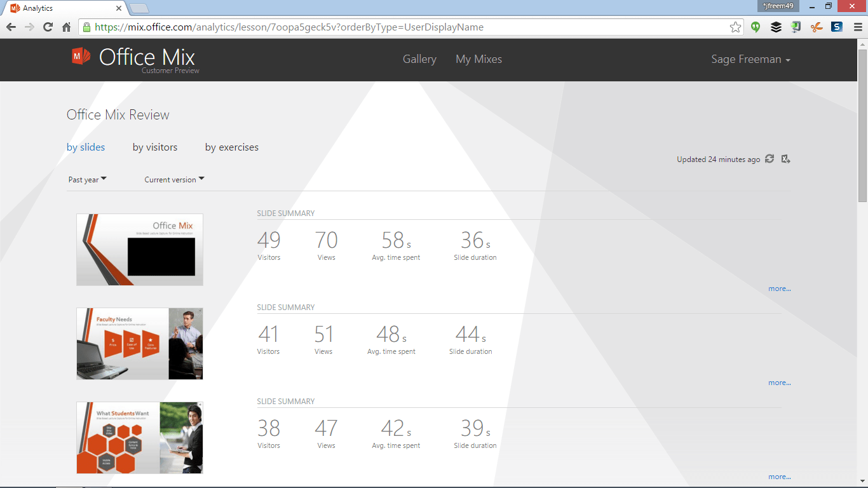The height and width of the screenshot is (488, 868).
Task: Switch to the by visitors tab
Action: [155, 147]
